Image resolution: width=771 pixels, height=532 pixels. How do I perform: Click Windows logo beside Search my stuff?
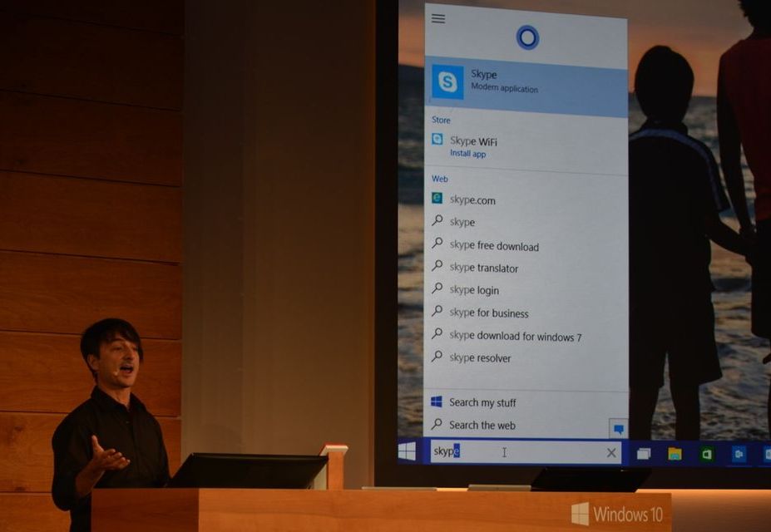436,401
